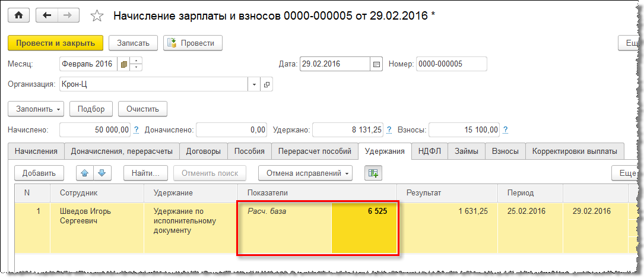Click the Дата input field
This screenshot has width=644, height=278.
335,64
